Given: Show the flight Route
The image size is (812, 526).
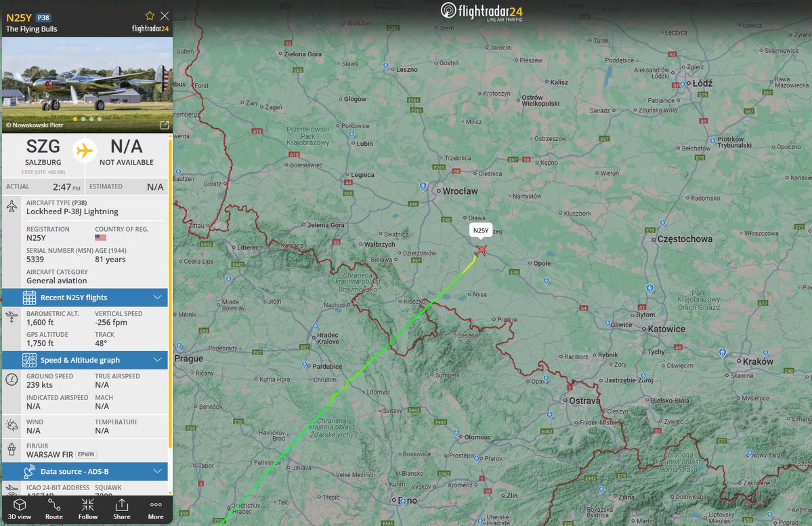Looking at the screenshot, I should click(x=54, y=510).
